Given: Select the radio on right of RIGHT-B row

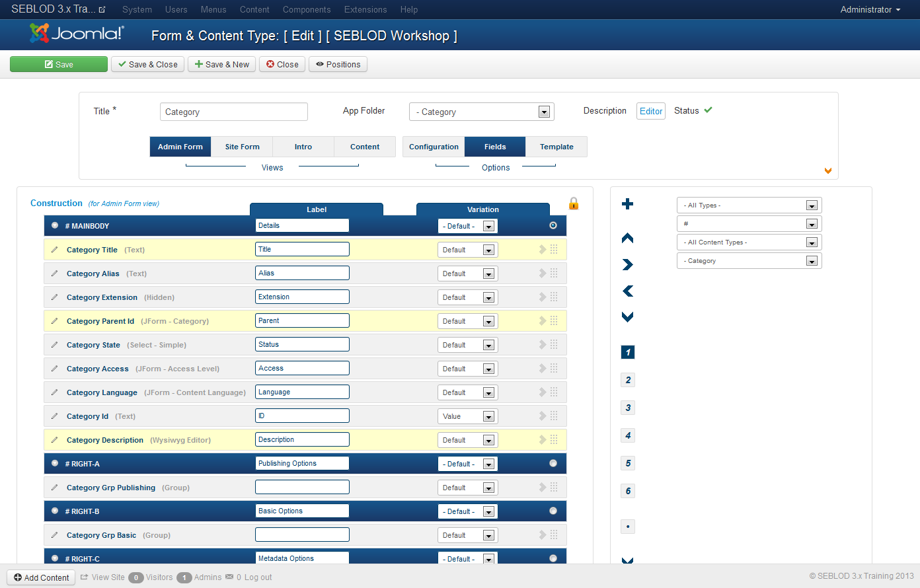Looking at the screenshot, I should [553, 511].
